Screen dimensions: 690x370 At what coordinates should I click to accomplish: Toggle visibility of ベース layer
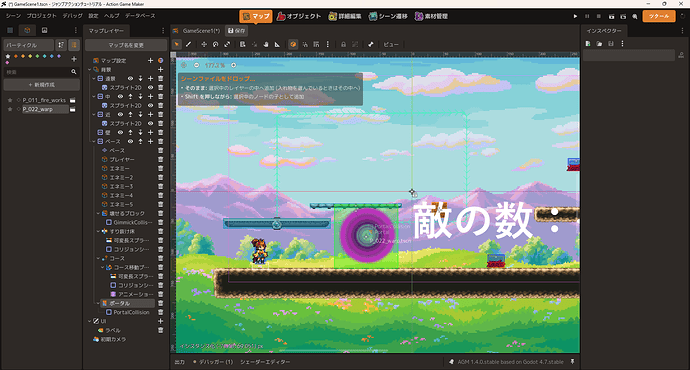pyautogui.click(x=130, y=141)
